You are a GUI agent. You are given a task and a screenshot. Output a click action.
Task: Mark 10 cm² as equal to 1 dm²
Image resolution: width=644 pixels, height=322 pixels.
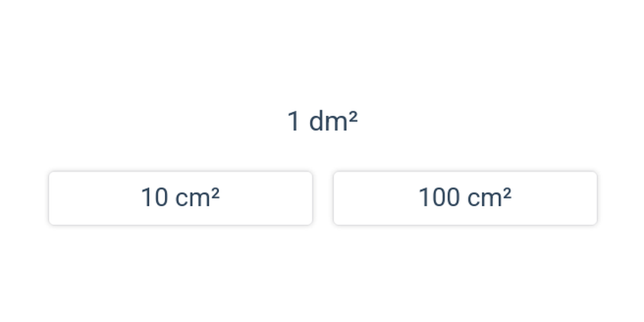pyautogui.click(x=180, y=198)
